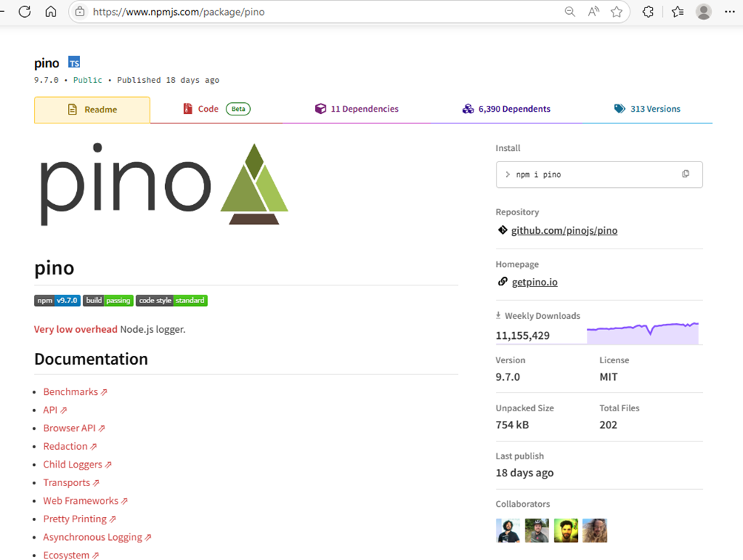Click the Total Files value 202
Viewport: 743px width, 560px height.
[x=608, y=425]
